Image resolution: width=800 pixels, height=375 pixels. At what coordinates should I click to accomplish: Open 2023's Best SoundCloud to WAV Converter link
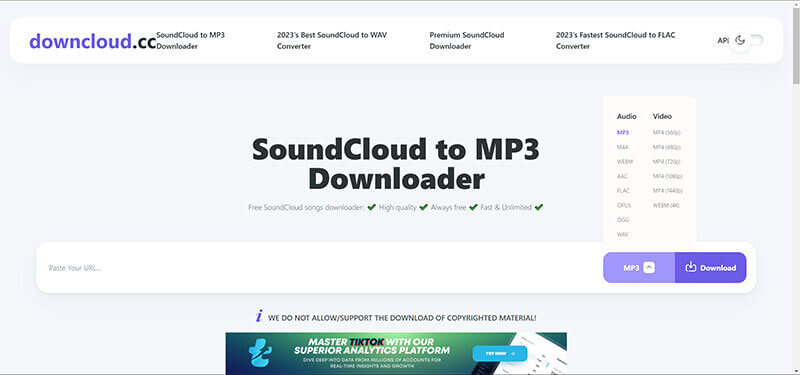332,40
